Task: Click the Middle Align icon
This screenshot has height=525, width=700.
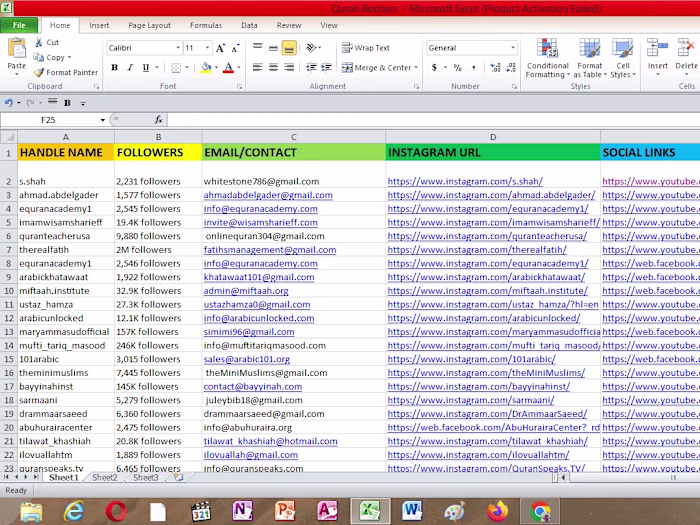Action: point(273,47)
